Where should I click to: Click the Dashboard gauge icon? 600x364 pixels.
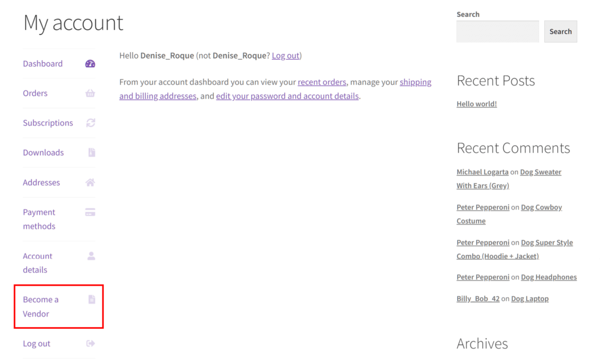90,64
